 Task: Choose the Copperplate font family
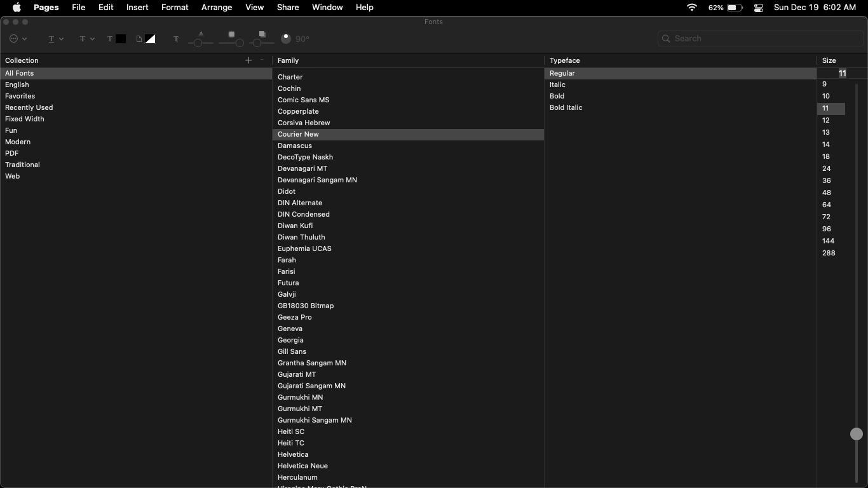(408, 111)
